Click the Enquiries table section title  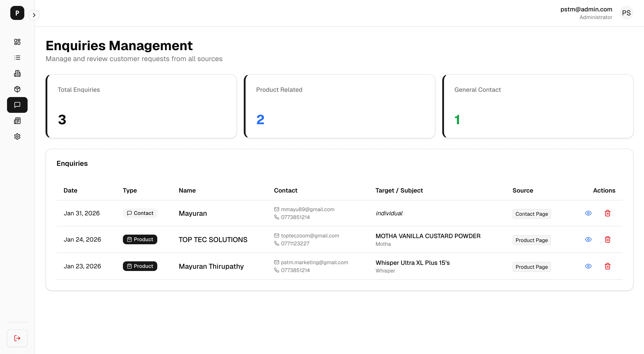(x=72, y=163)
